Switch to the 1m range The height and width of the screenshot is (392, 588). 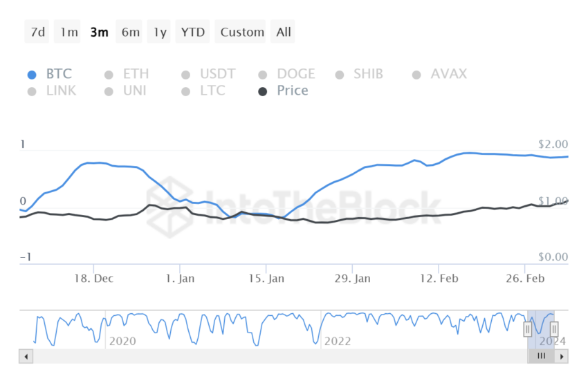[67, 32]
